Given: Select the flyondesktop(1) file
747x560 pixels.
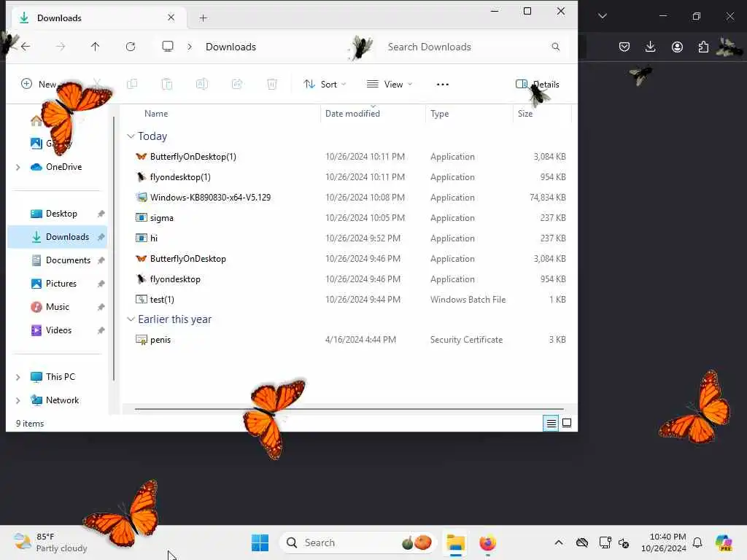Looking at the screenshot, I should point(180,177).
